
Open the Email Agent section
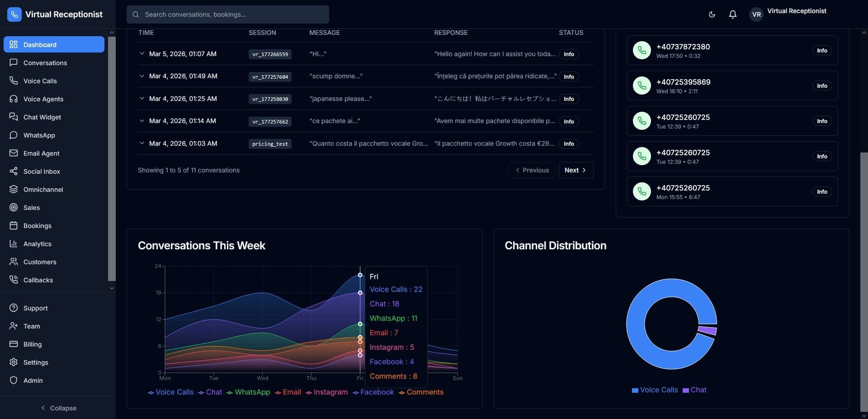tap(42, 153)
